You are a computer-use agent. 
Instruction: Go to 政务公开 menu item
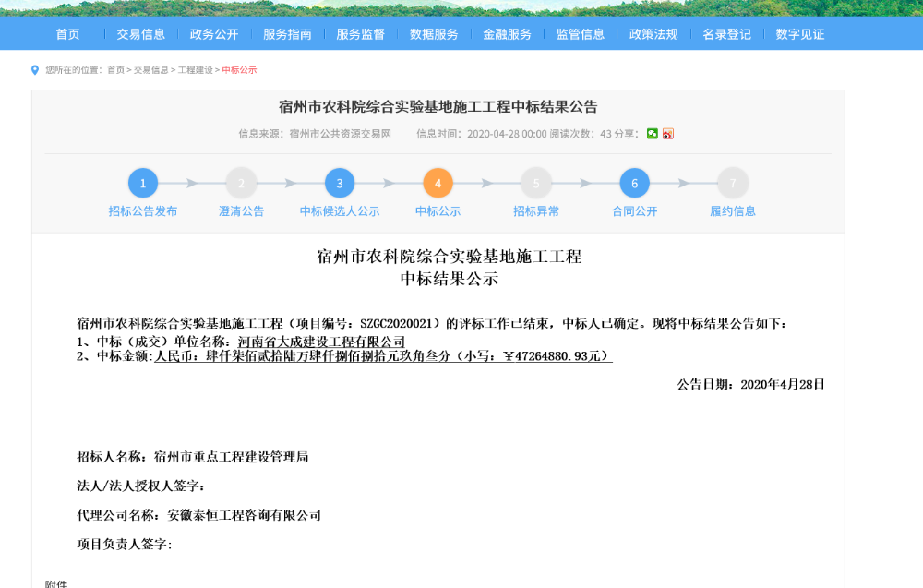coord(214,34)
